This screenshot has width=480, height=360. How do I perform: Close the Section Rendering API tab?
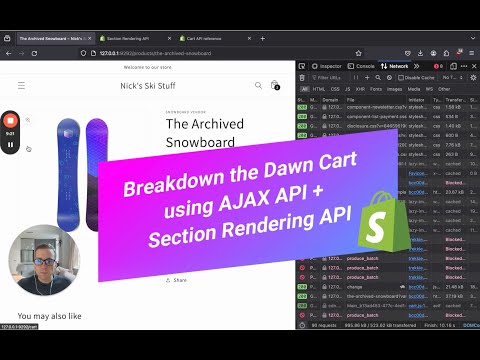pos(169,39)
